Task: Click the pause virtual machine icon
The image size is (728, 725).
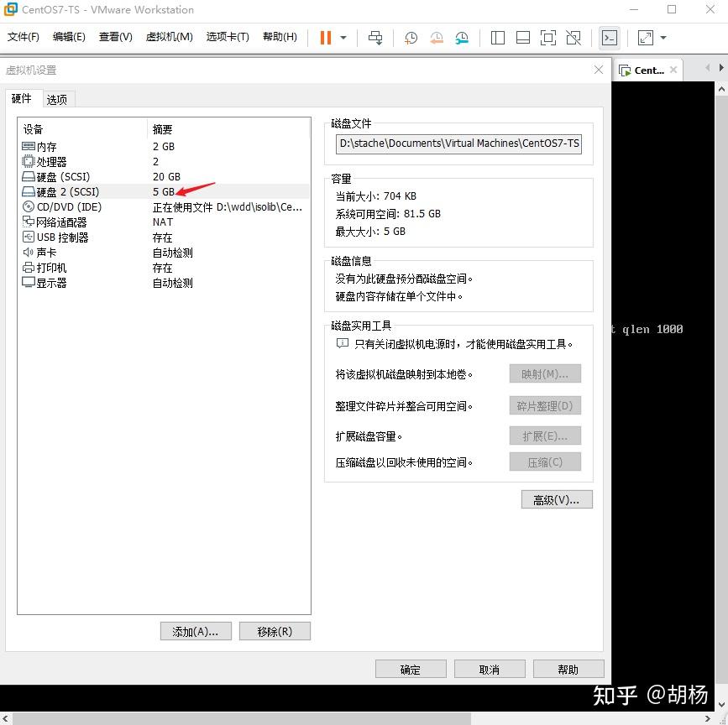Action: [x=326, y=38]
